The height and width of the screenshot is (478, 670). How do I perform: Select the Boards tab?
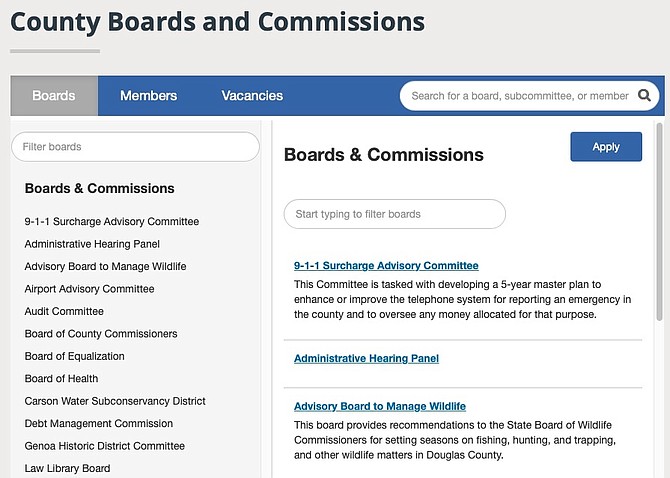coord(54,96)
